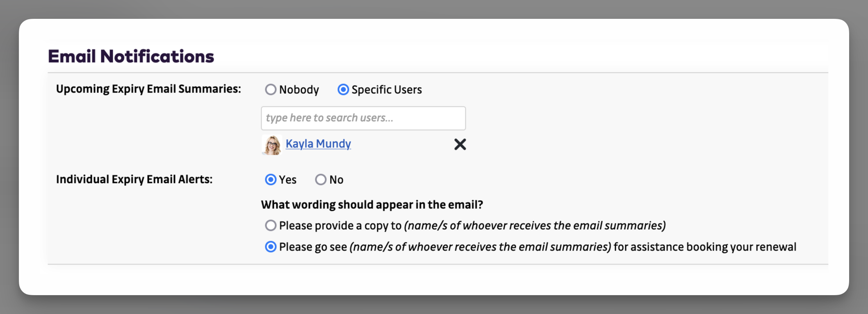Screen dimensions: 868x314
Task: Select the Specific Users radio button
Action: point(343,90)
